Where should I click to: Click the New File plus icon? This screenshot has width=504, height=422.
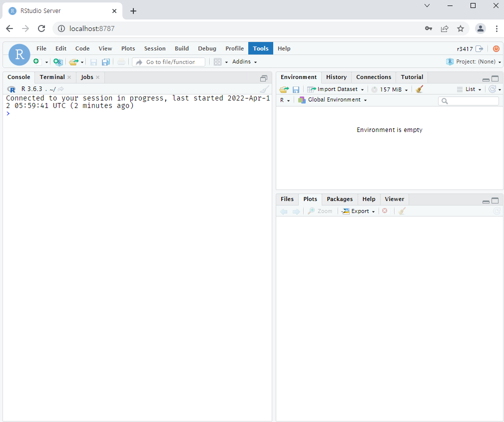click(x=36, y=61)
